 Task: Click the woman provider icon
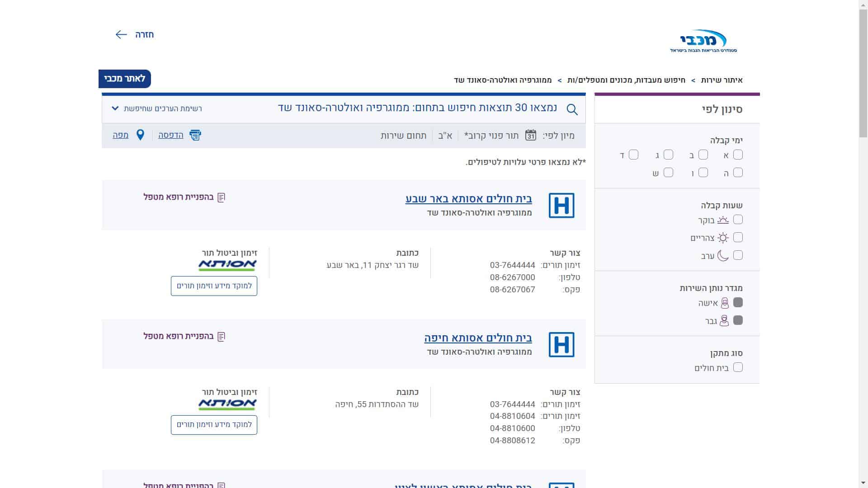coord(725,303)
